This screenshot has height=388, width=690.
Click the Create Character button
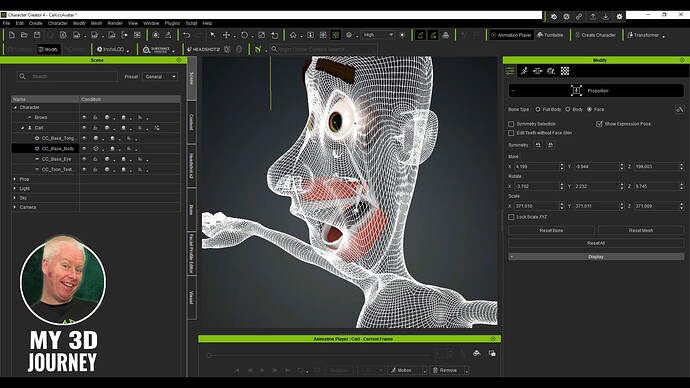pos(595,35)
